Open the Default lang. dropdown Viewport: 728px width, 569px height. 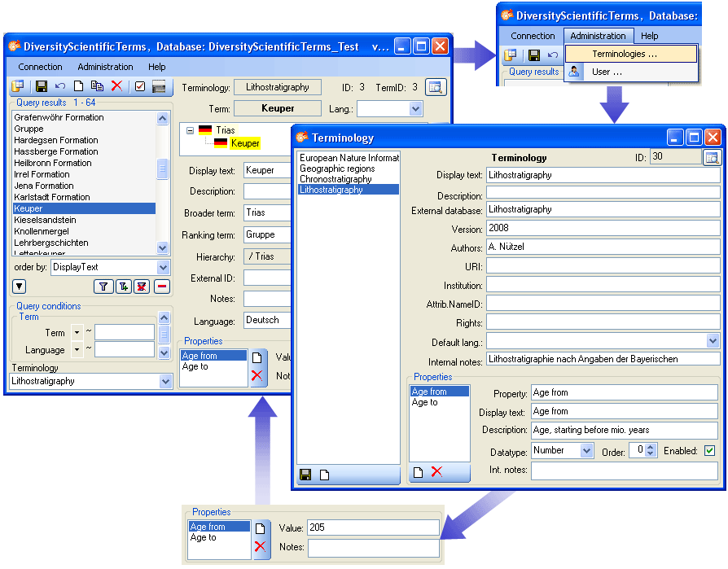(713, 342)
